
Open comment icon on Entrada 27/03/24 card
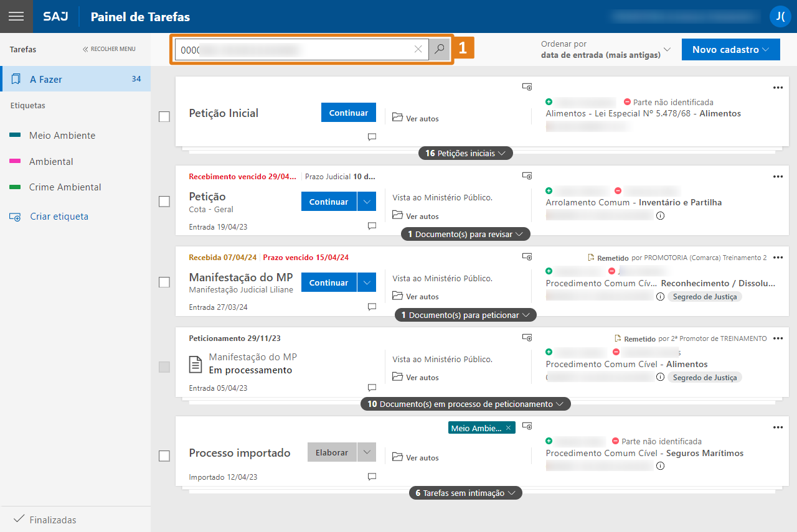372,307
